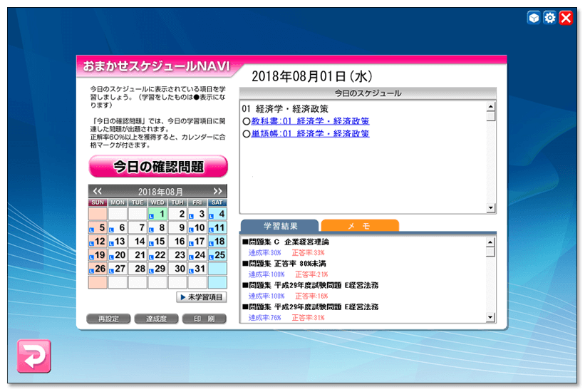Click the 2018年08月 calendar month label
585x392 pixels.
point(160,192)
